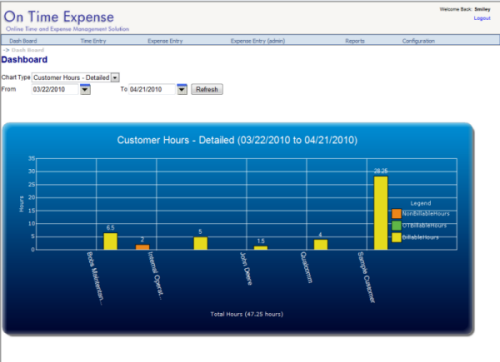Screen dimensions: 500x362
Task: Open the From date calendar picker
Action: [x=85, y=89]
